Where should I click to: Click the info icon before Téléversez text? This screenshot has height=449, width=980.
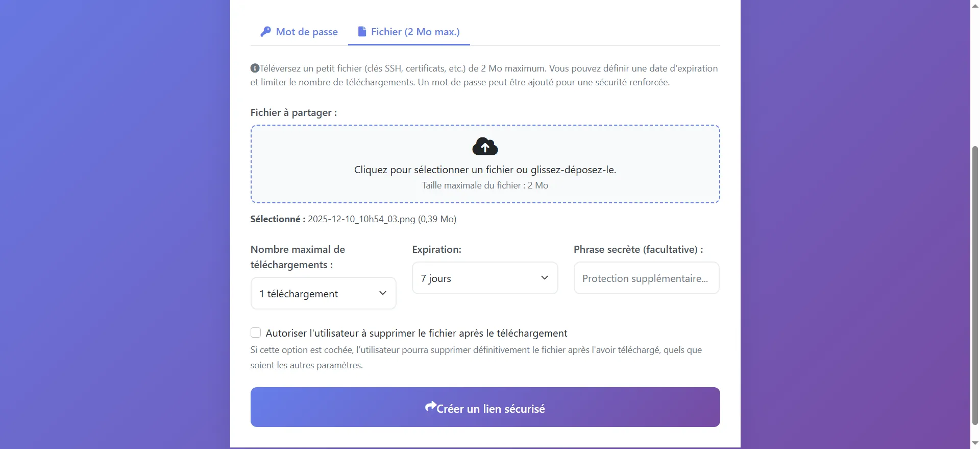click(x=255, y=68)
